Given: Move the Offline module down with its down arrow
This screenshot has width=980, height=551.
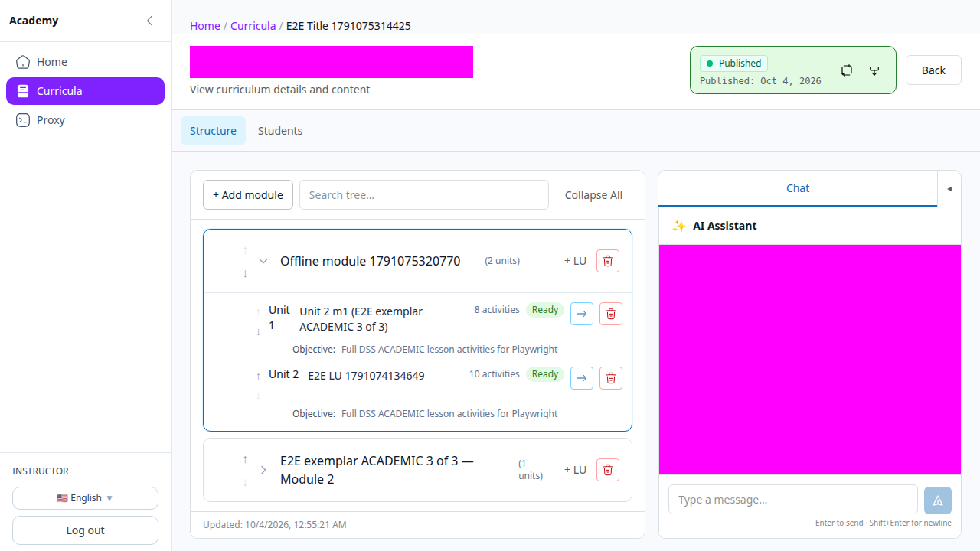Looking at the screenshot, I should point(245,274).
